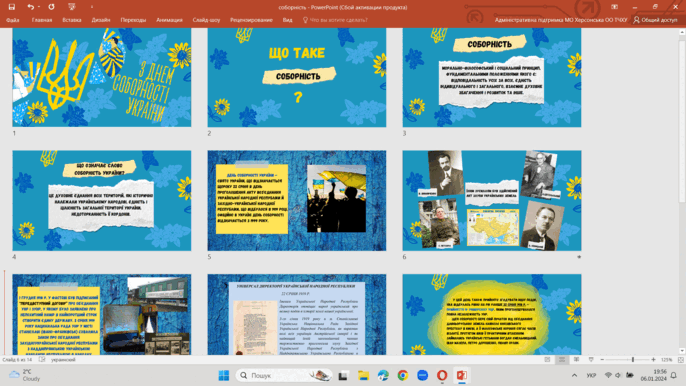The image size is (686, 386).
Task: Switch to the Слайд-шоу tab
Action: 206,20
